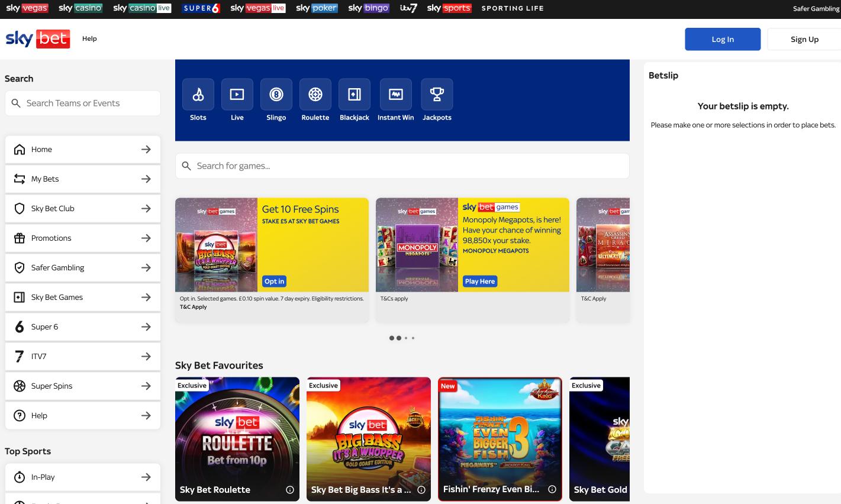The image size is (841, 504).
Task: Click the Log In button
Action: click(722, 38)
